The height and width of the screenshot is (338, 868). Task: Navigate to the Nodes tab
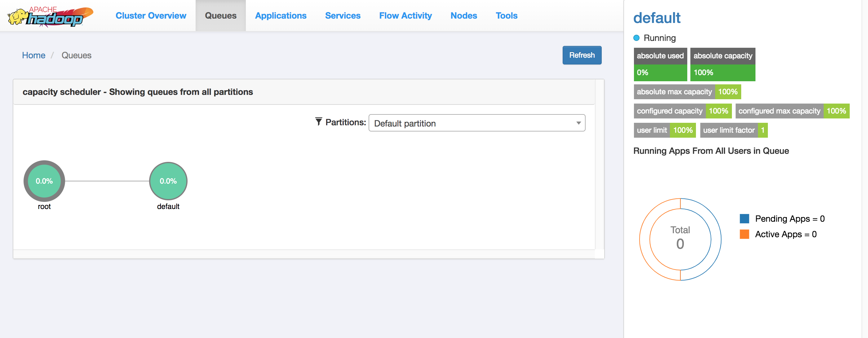[x=463, y=16]
